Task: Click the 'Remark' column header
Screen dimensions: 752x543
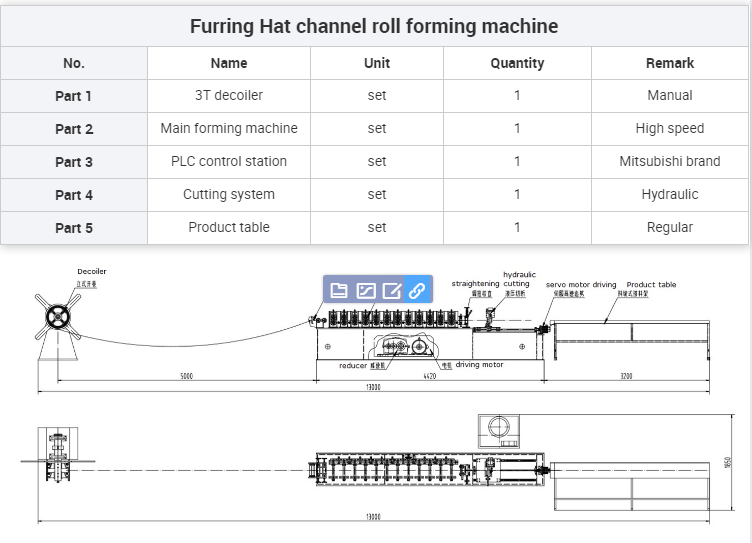Action: 670,63
